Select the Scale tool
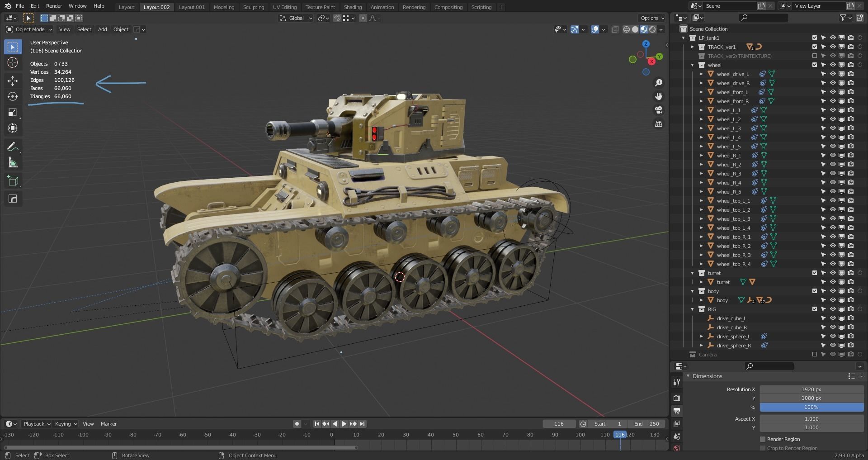Viewport: 868px width, 460px height. (13, 113)
